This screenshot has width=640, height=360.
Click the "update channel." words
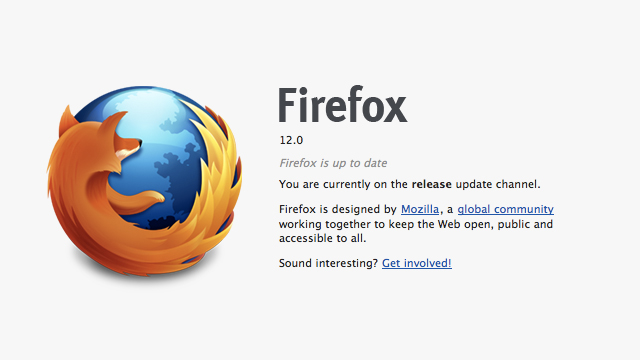click(x=498, y=184)
